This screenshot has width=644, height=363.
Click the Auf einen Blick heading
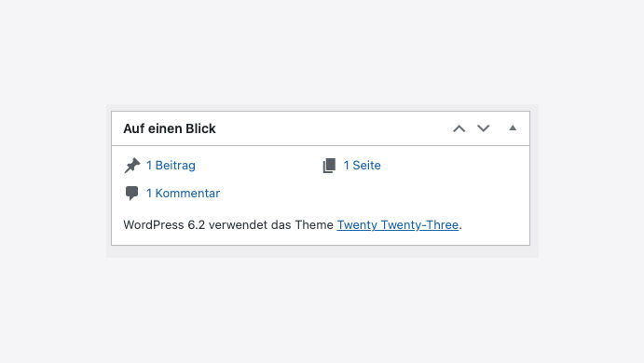coord(170,128)
